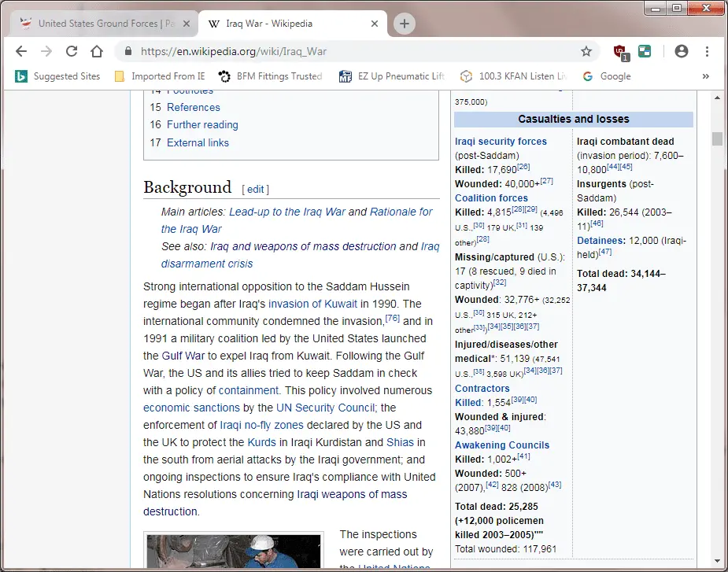The image size is (728, 572).
Task: Open Coalition forces infobox link
Action: pyautogui.click(x=491, y=198)
